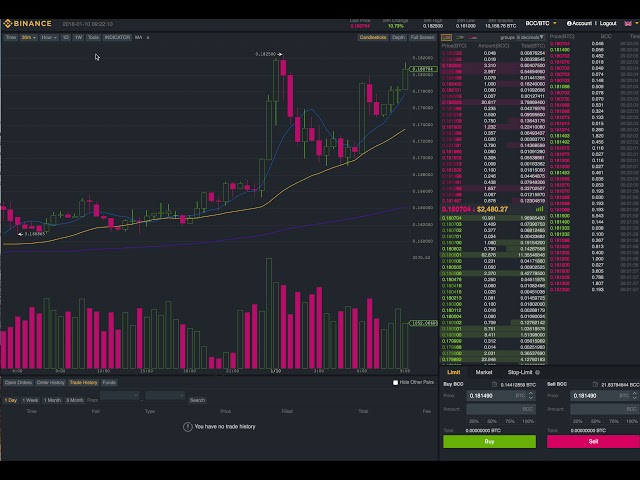Click the Stop-Limit help icon

(x=538, y=372)
